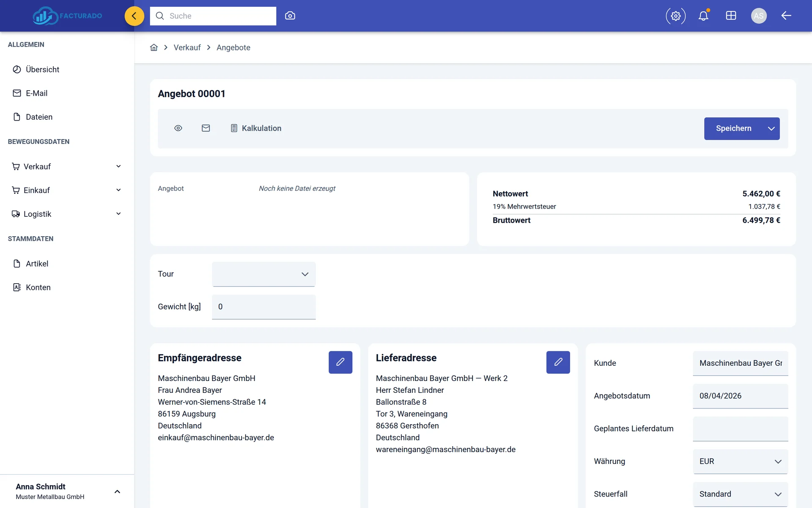Viewport: 812px width, 508px height.
Task: Expand the Verkauf sidebar menu
Action: 67,166
